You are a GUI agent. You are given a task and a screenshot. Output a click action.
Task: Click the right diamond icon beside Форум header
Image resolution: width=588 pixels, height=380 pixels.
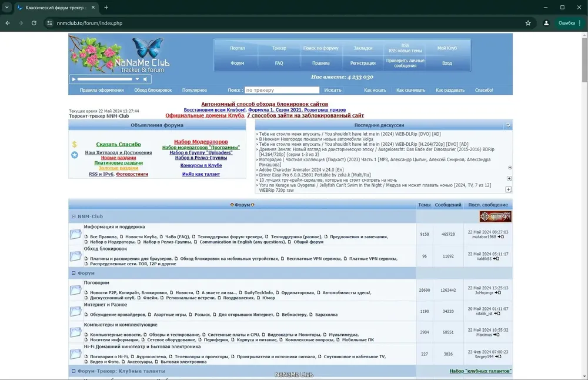point(252,205)
